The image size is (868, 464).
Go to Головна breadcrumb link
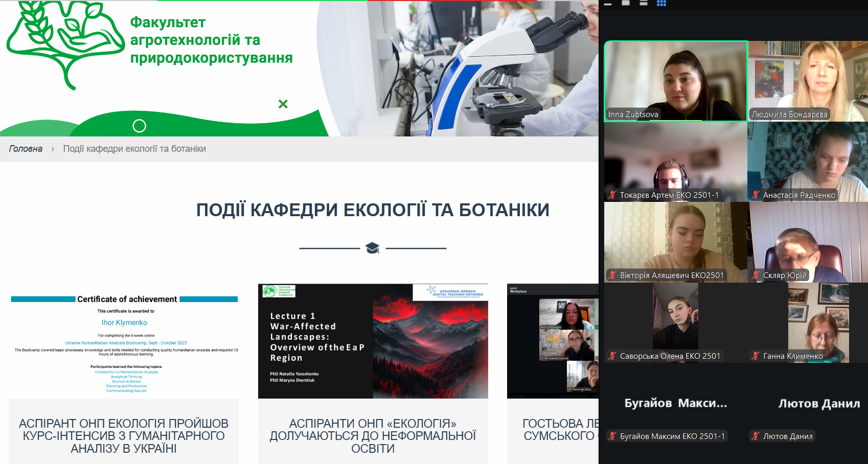click(x=26, y=149)
